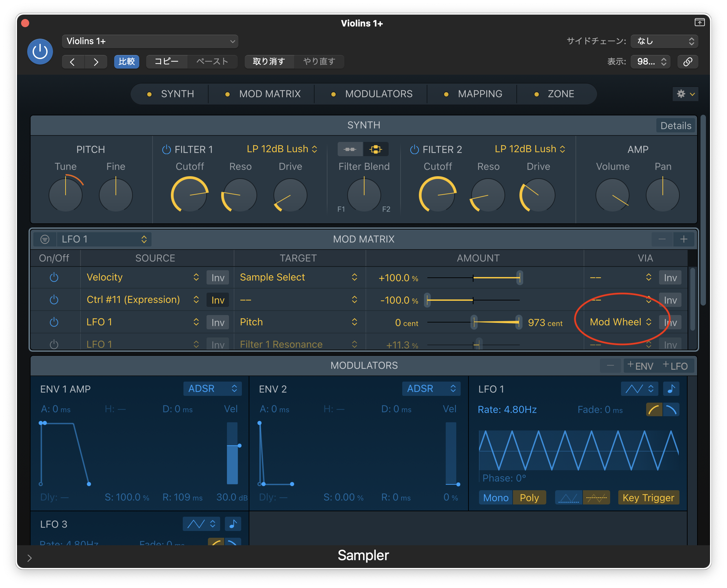Disable the Velocity modulation routing row
Viewport: 727px width, 588px height.
point(54,277)
